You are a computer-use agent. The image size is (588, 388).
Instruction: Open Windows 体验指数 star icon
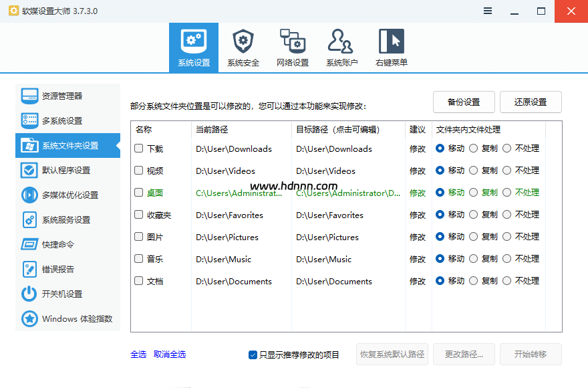(x=29, y=318)
